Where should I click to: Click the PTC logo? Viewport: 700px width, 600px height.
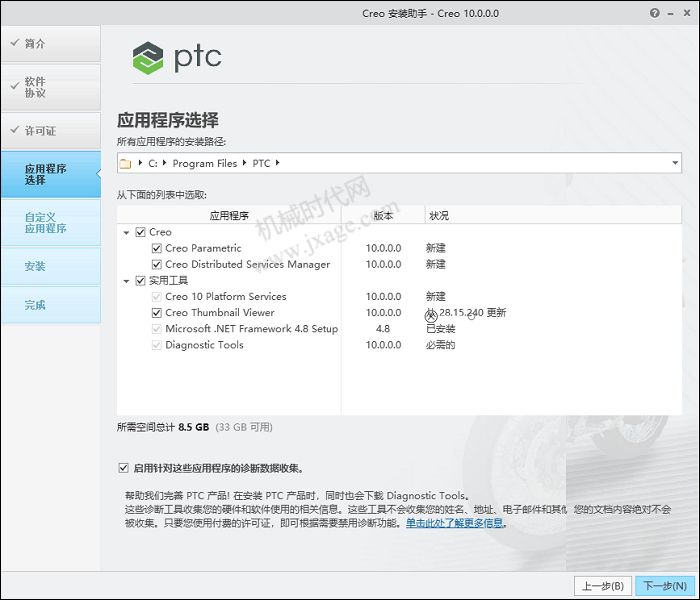(x=177, y=58)
